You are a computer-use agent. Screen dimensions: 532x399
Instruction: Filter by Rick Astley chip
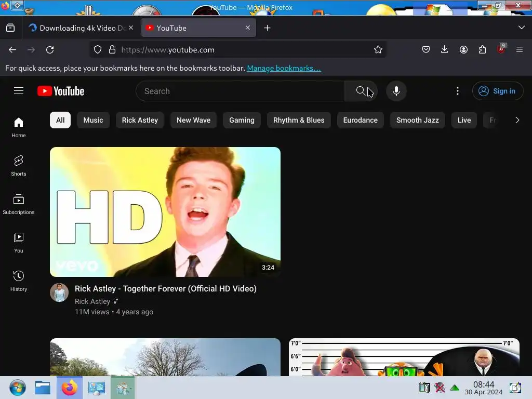(140, 120)
